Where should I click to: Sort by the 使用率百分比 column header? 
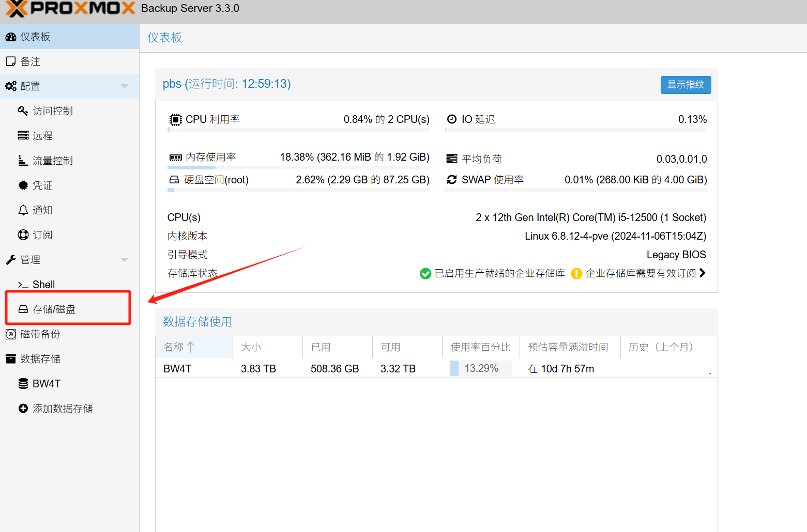pos(480,347)
